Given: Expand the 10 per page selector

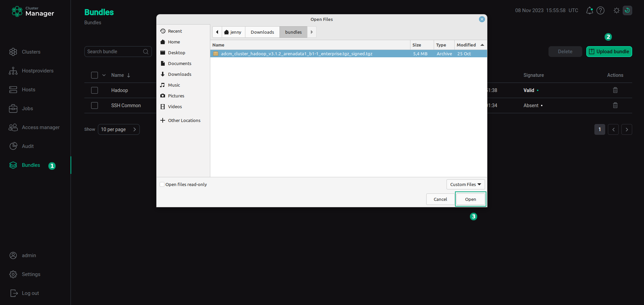Looking at the screenshot, I should pyautogui.click(x=118, y=129).
